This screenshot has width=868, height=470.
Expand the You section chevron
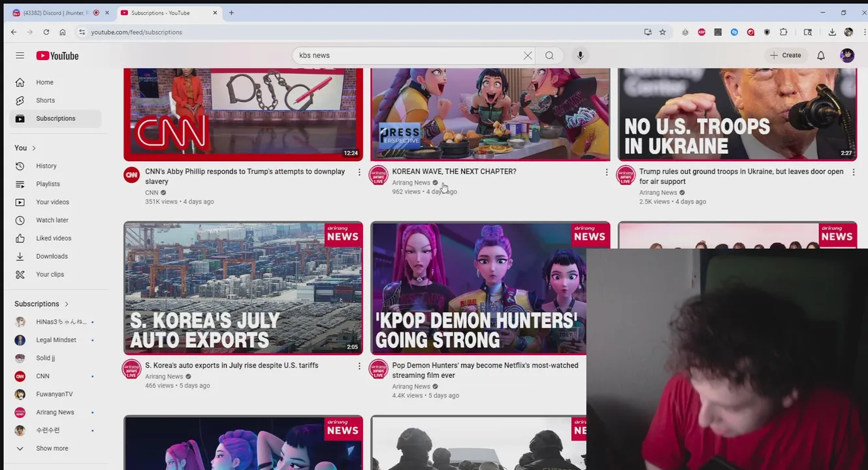34,148
